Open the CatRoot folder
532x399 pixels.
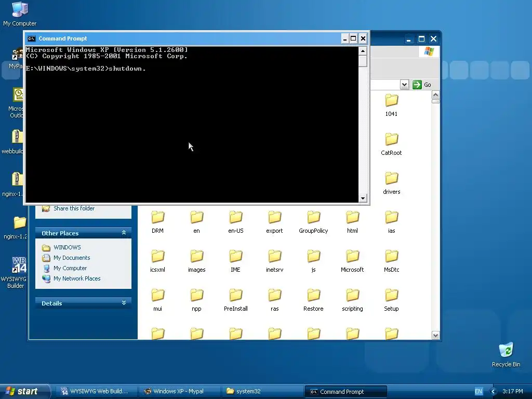(391, 144)
